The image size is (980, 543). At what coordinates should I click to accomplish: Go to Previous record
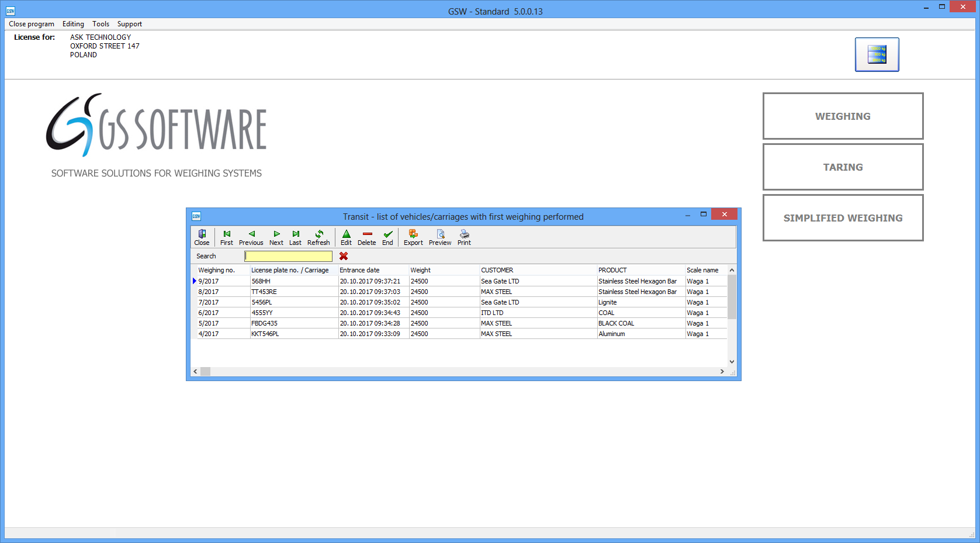[251, 237]
